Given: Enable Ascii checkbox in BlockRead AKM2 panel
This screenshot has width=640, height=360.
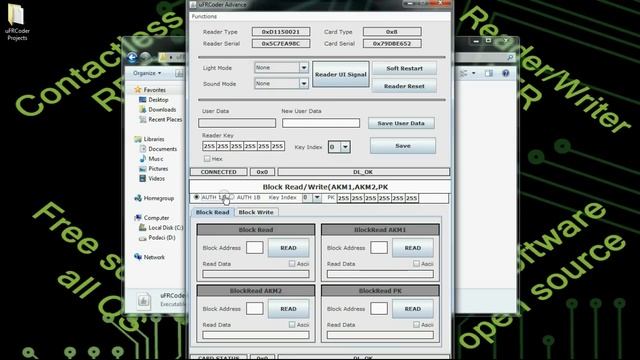Looking at the screenshot, I should point(292,324).
